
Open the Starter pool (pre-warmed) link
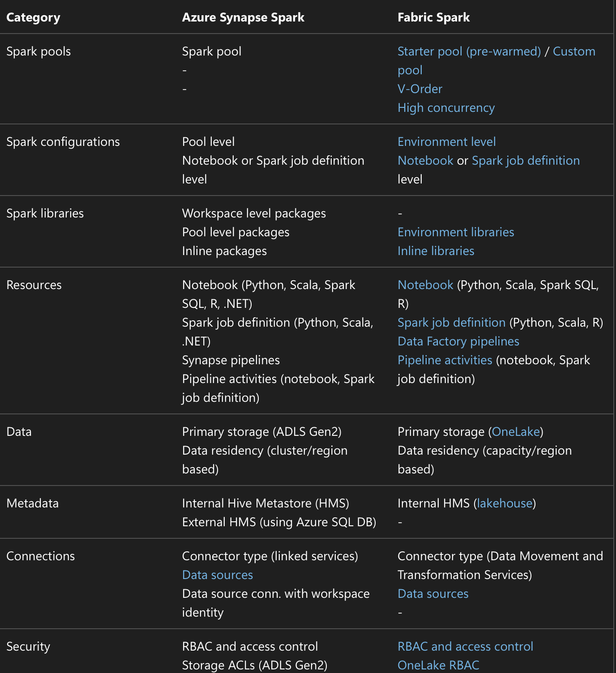click(x=469, y=51)
